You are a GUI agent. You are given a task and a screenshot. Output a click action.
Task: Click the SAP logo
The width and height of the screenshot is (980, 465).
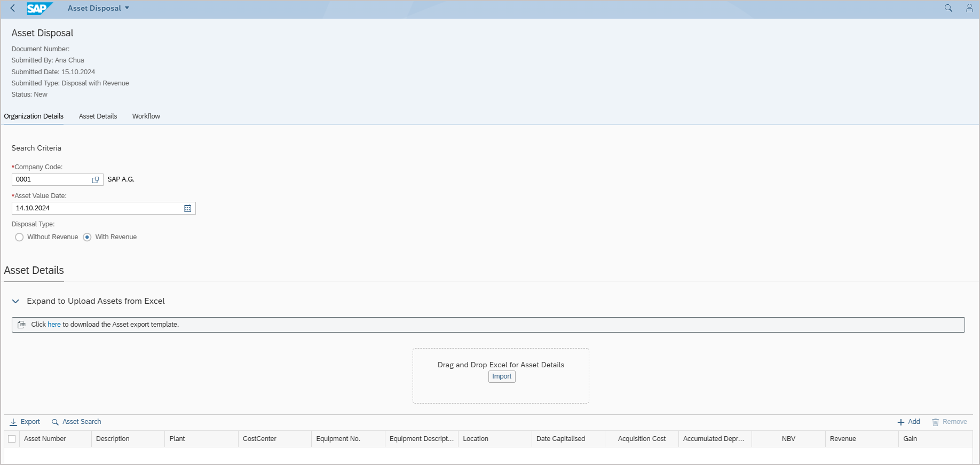(x=40, y=8)
